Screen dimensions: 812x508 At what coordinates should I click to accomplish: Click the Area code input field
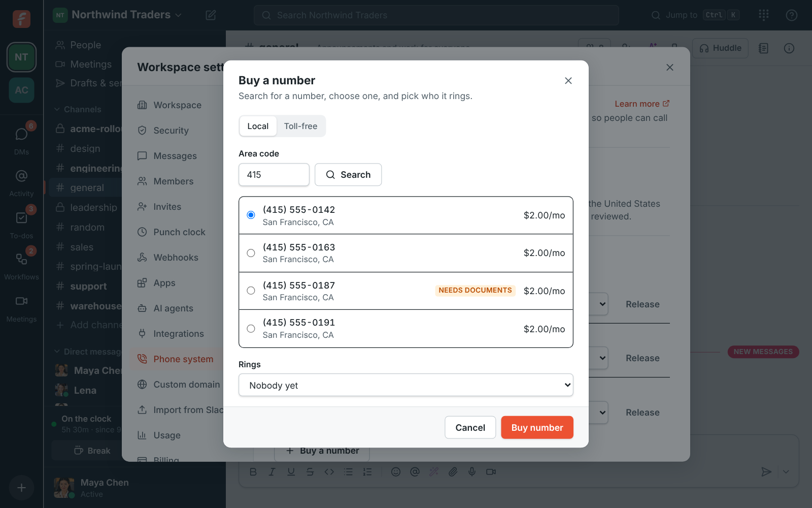[274, 175]
